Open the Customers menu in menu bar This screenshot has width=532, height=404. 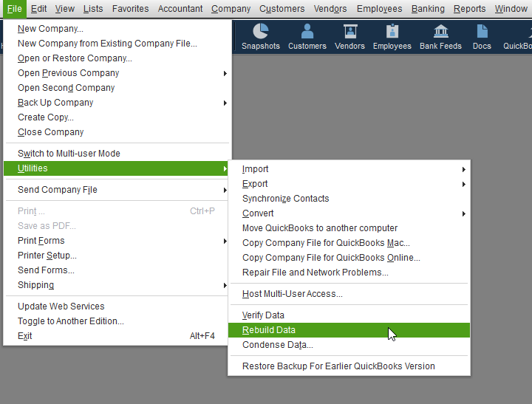coord(282,8)
